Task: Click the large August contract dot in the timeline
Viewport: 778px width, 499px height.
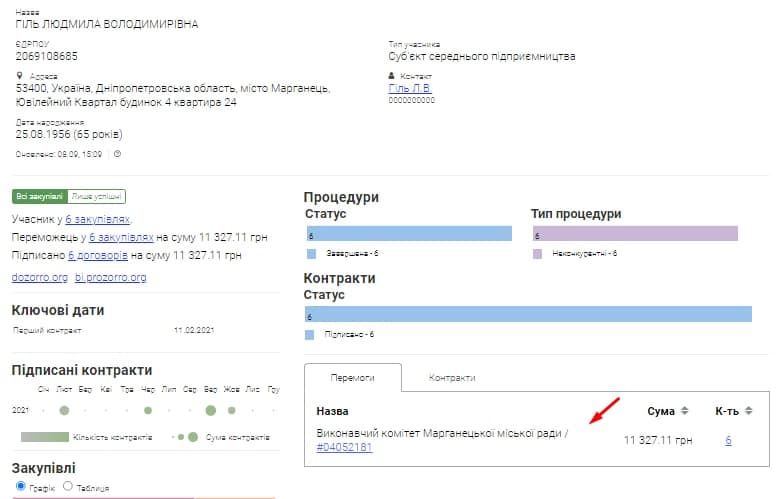Action: pos(210,410)
